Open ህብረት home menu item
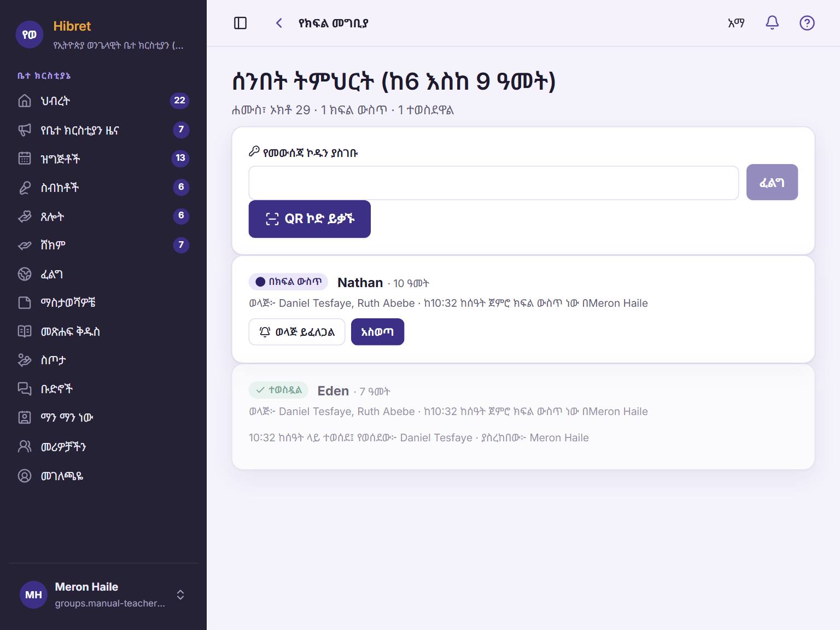Image resolution: width=840 pixels, height=630 pixels. (x=103, y=101)
